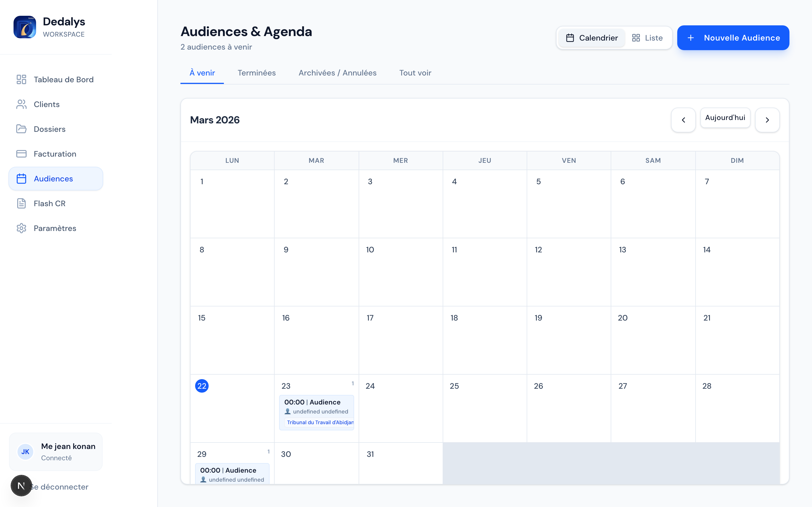
Task: Open the Tableau de Bord sidebar icon
Action: point(21,79)
